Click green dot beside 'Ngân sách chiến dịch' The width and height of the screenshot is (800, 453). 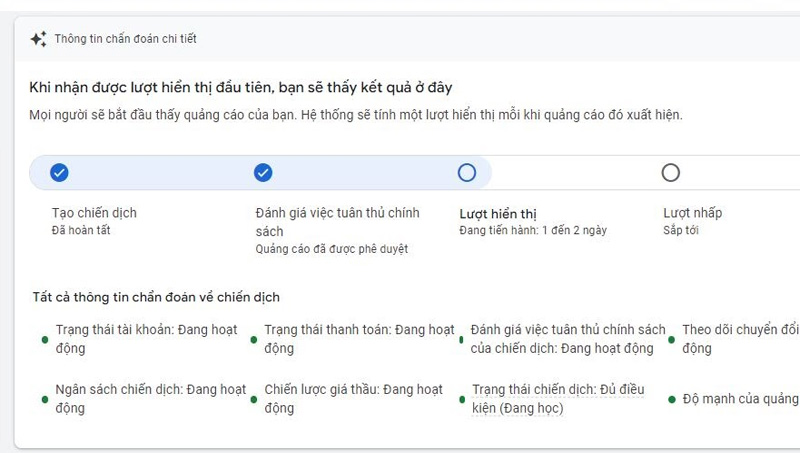pyautogui.click(x=45, y=399)
